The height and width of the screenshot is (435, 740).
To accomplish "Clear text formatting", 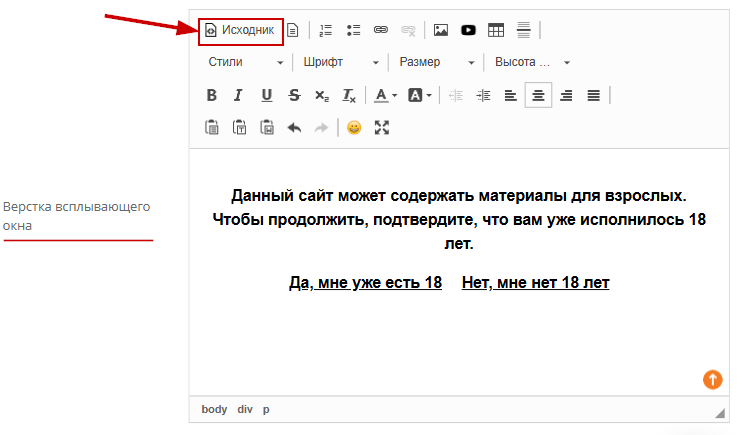I will pyautogui.click(x=349, y=95).
